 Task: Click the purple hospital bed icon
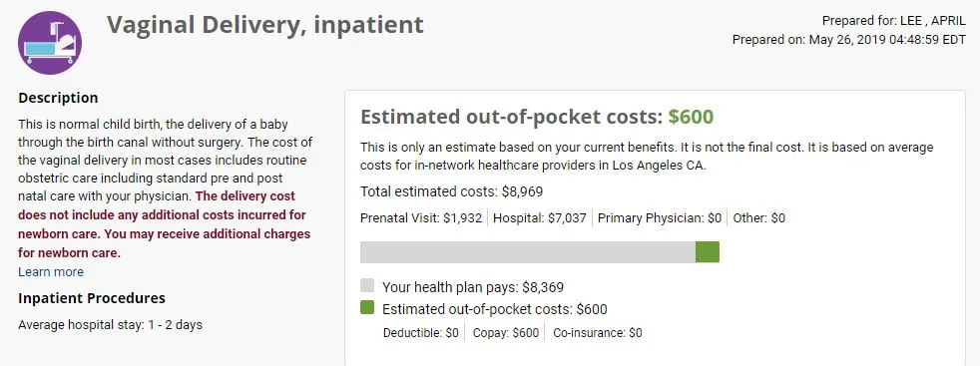(x=50, y=43)
